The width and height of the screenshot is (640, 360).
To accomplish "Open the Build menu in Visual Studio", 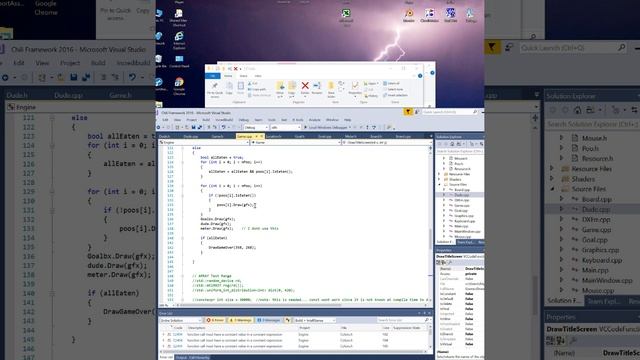I will pos(206,120).
